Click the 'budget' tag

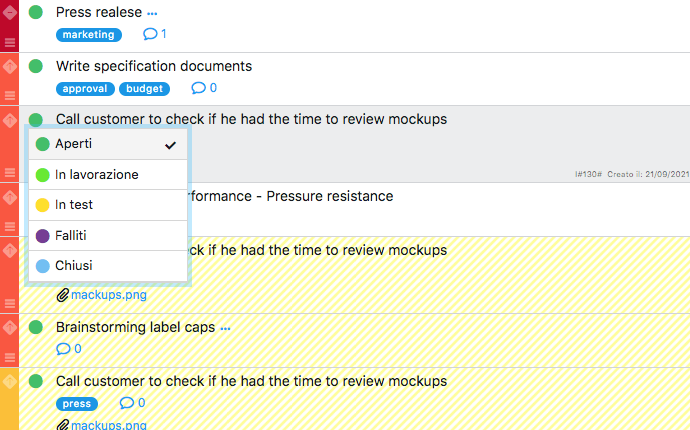coord(144,88)
